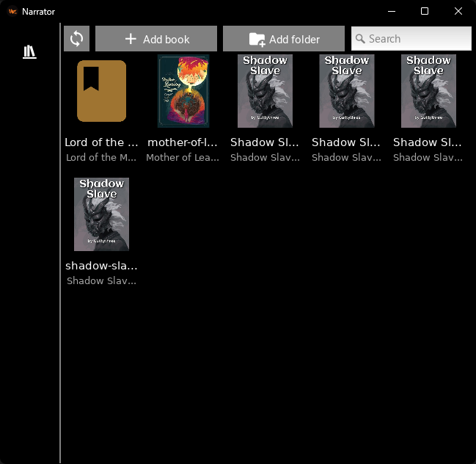Open the shadow-sla... book cover in the second row

(x=101, y=214)
